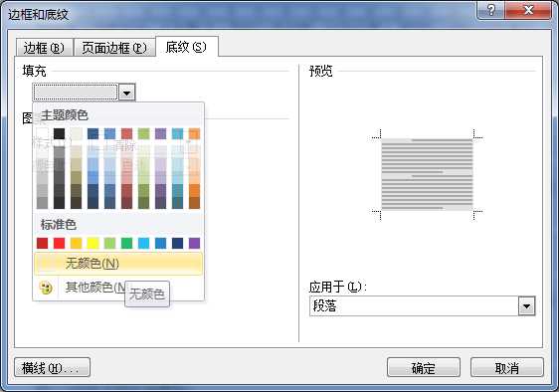
Task: Pick the darkest gray shade under white
Action: pyautogui.click(x=42, y=203)
